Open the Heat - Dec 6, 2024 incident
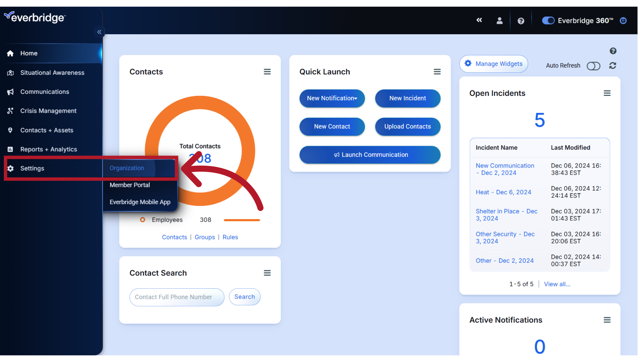The width and height of the screenshot is (644, 362). (503, 192)
